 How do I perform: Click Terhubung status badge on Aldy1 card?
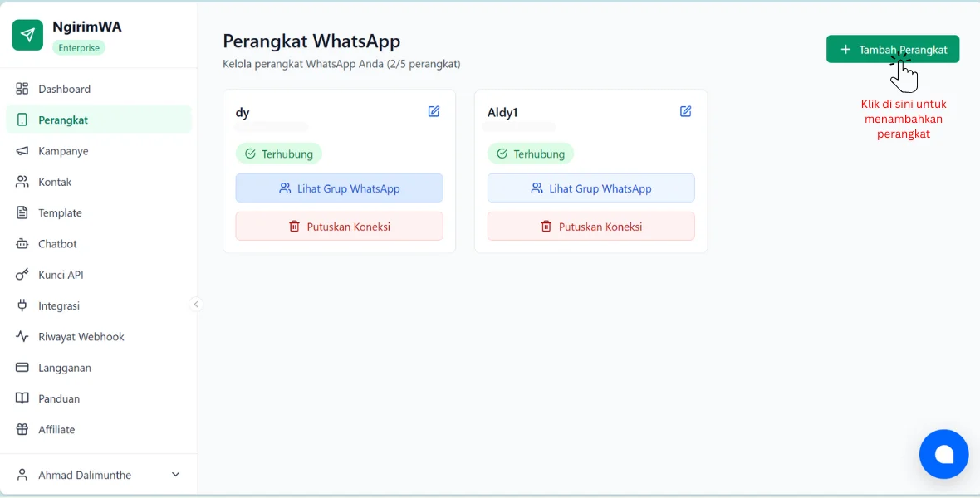531,154
